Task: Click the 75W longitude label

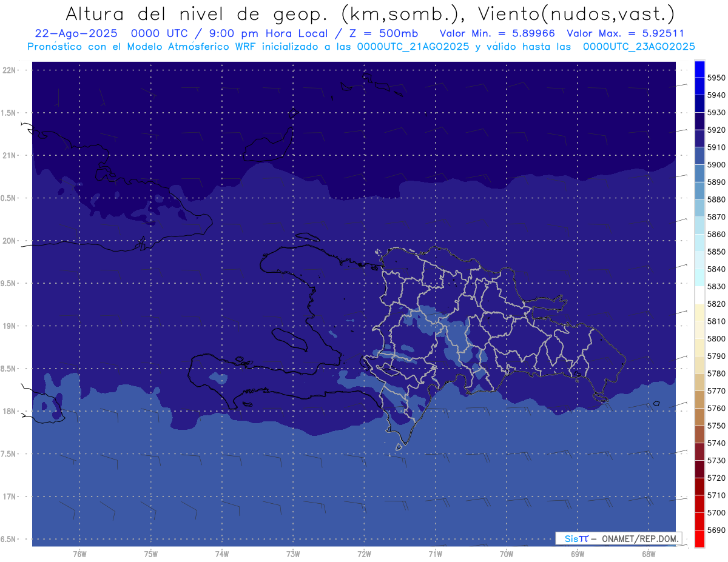Action: [151, 554]
